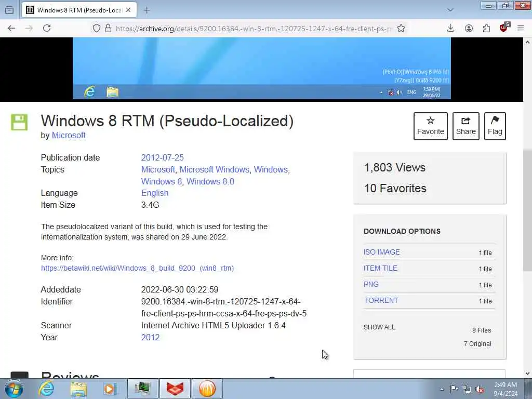Click the Flag button
532x399 pixels.
[x=495, y=126]
